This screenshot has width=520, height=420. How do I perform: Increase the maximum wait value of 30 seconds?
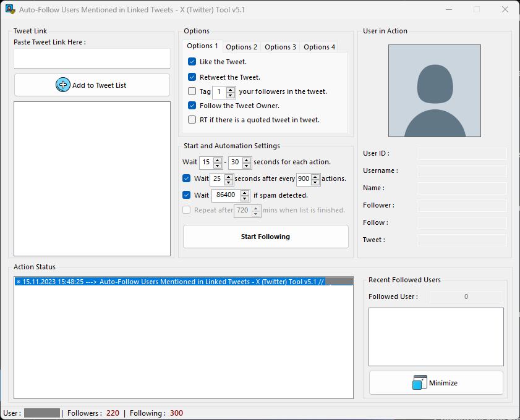(x=247, y=159)
